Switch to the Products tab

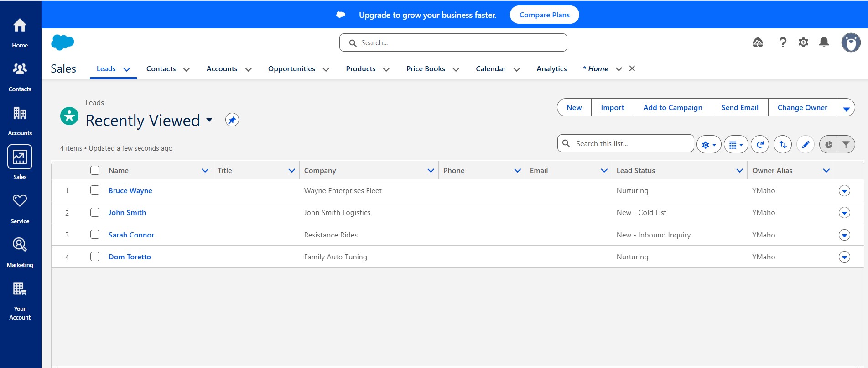(361, 68)
